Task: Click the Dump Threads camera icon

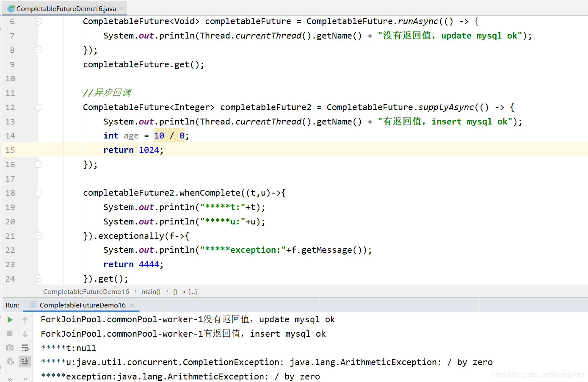Action: pyautogui.click(x=10, y=348)
